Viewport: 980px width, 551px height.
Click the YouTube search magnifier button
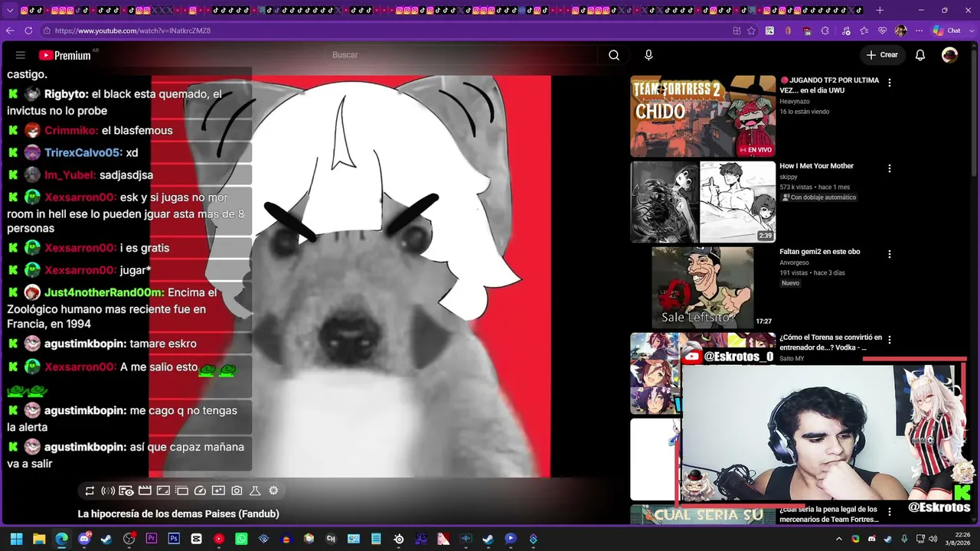pyautogui.click(x=614, y=55)
